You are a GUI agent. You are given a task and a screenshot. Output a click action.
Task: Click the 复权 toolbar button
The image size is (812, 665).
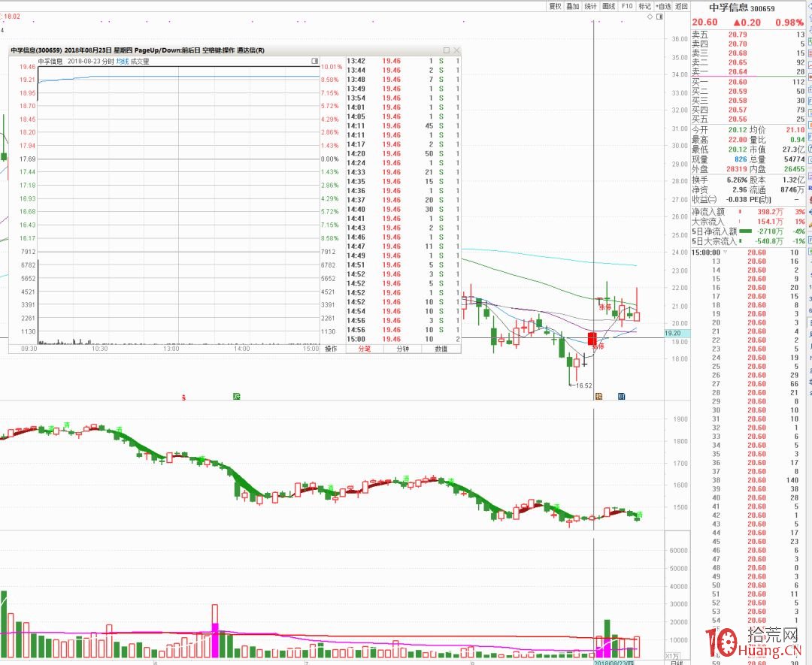point(555,6)
